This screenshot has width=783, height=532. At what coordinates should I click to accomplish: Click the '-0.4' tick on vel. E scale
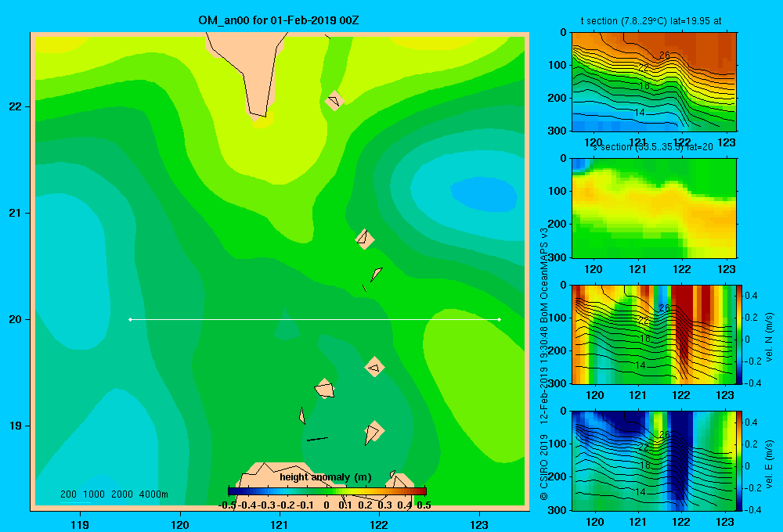pos(752,509)
